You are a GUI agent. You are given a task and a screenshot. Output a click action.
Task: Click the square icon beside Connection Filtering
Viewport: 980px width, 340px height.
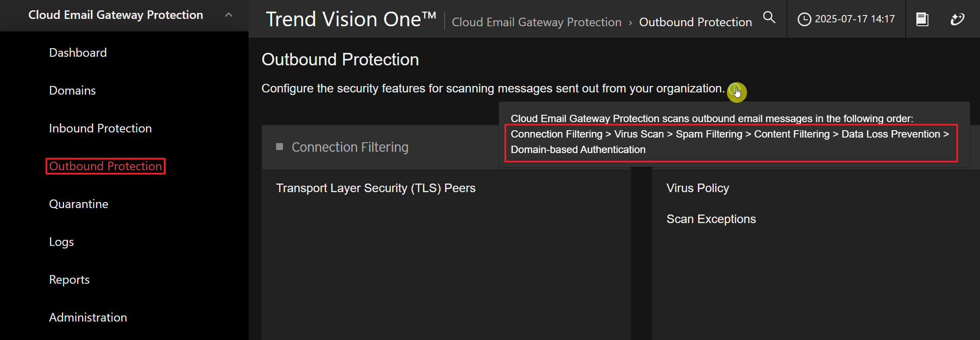coord(280,147)
